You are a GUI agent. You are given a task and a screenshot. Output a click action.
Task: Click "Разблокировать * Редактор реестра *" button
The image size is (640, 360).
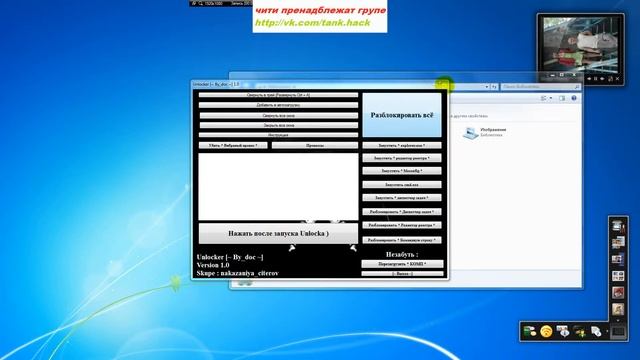tap(402, 225)
